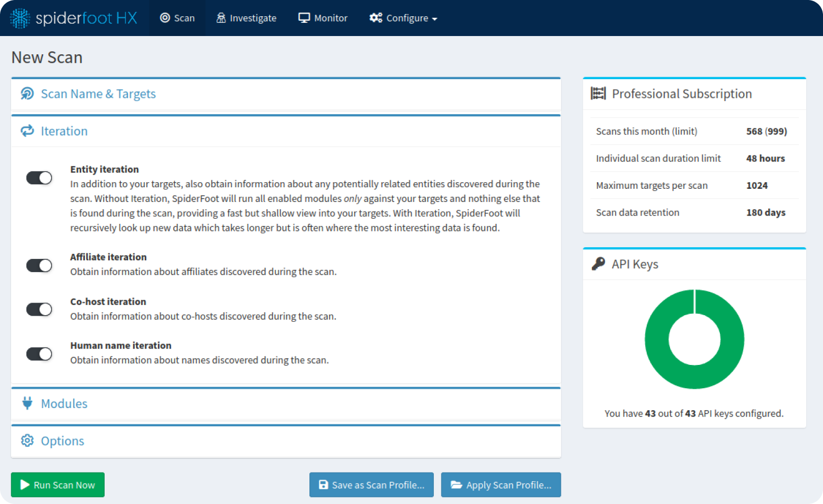
Task: Click 'Individual scan duration limit' label
Action: (658, 158)
